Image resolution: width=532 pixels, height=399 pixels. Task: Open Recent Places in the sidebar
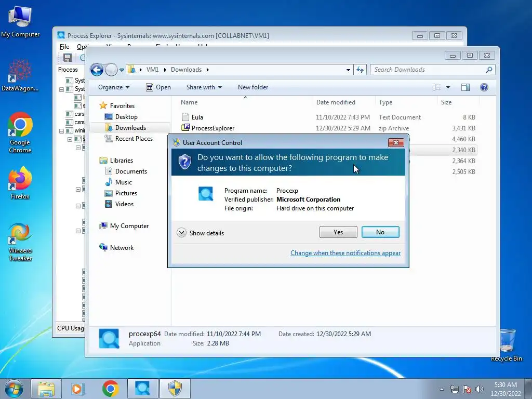point(134,138)
